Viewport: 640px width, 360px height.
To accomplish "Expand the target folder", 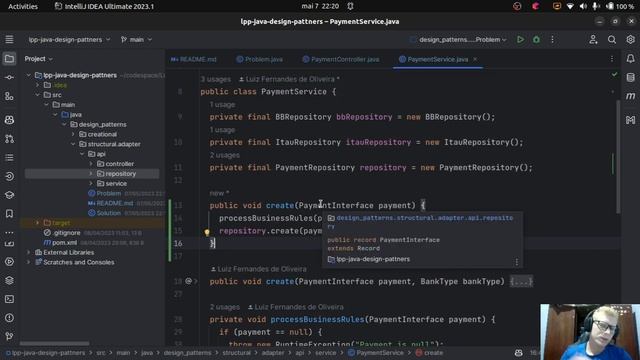I will [38, 222].
